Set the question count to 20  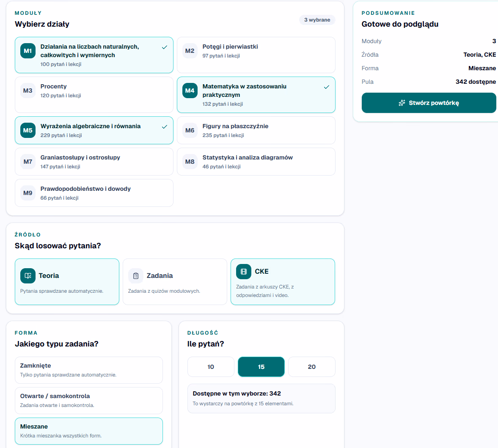(311, 367)
